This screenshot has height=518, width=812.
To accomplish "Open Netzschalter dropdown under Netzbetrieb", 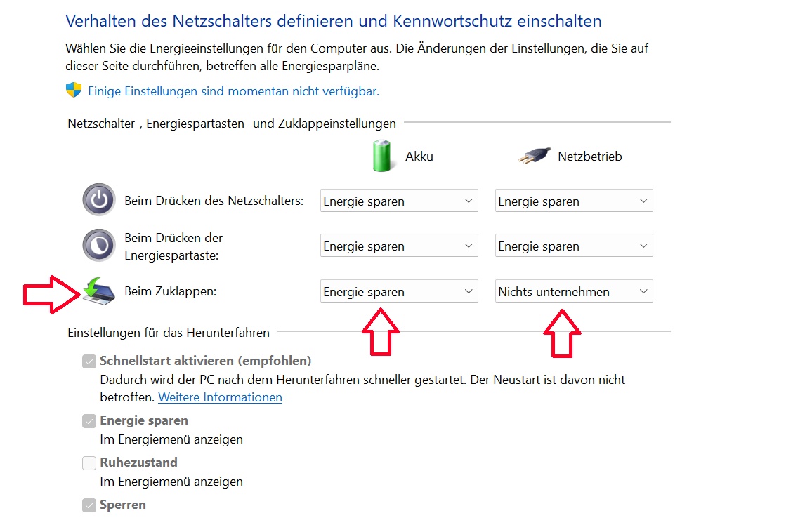I will 573,201.
